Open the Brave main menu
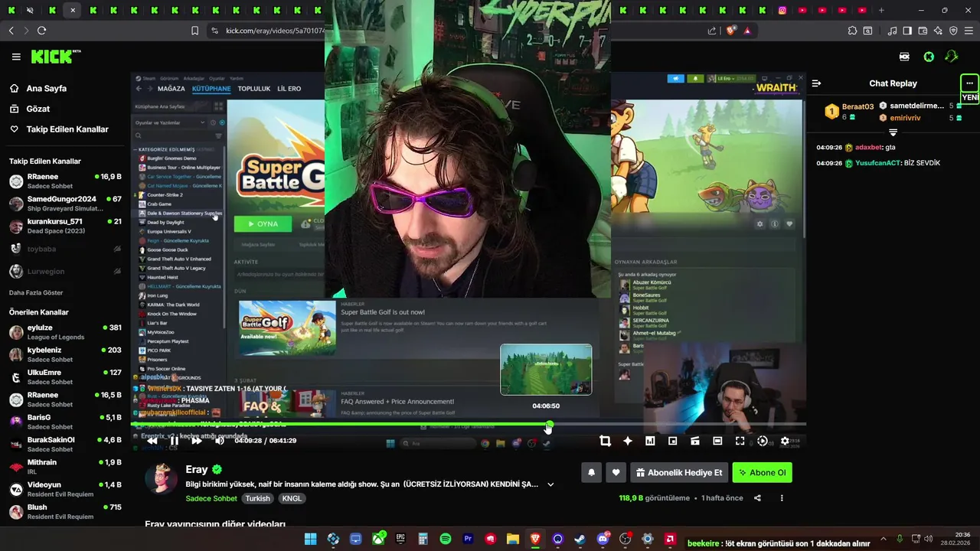 (969, 31)
